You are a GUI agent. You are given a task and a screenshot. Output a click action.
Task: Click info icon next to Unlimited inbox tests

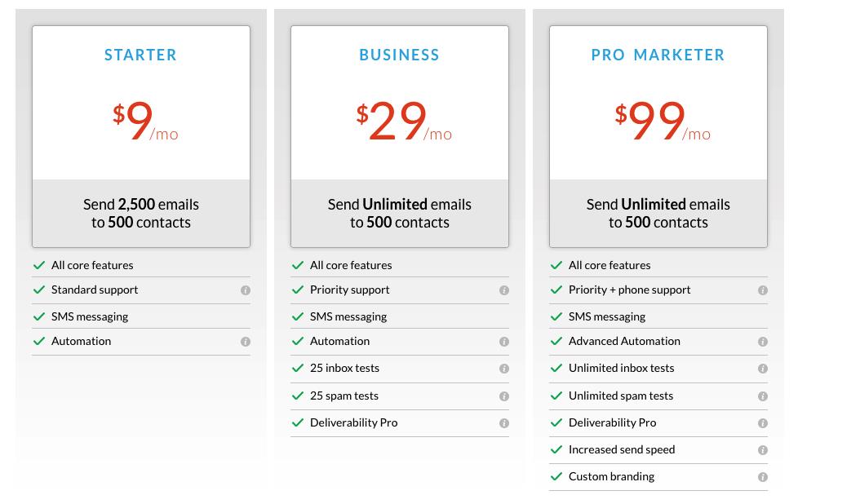(x=763, y=369)
